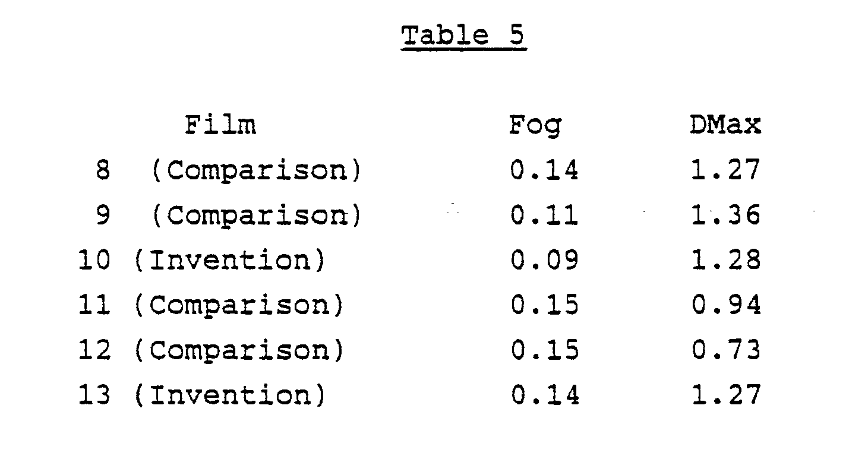Click the "DMax" column header

(x=725, y=126)
